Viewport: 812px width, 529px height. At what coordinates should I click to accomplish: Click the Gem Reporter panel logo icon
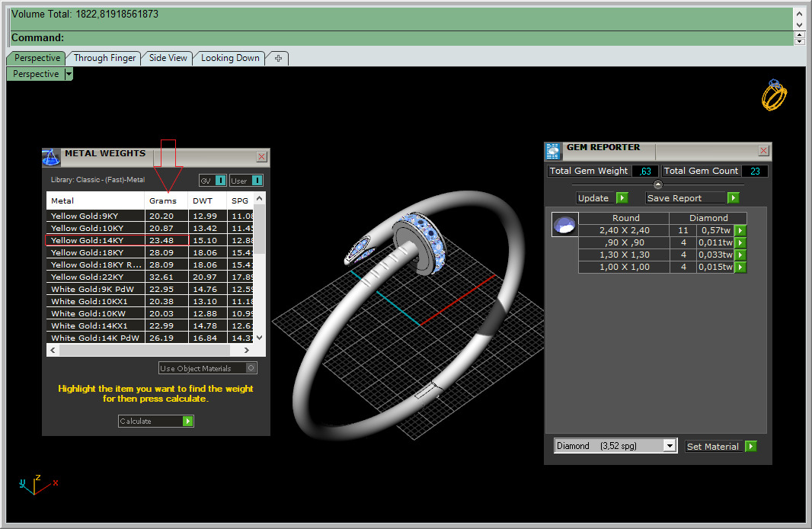point(553,151)
